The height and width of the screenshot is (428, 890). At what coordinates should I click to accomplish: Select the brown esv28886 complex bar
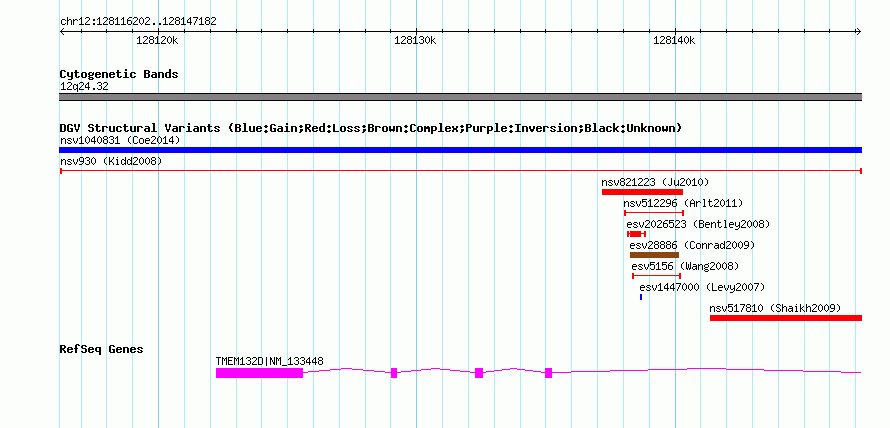[654, 255]
